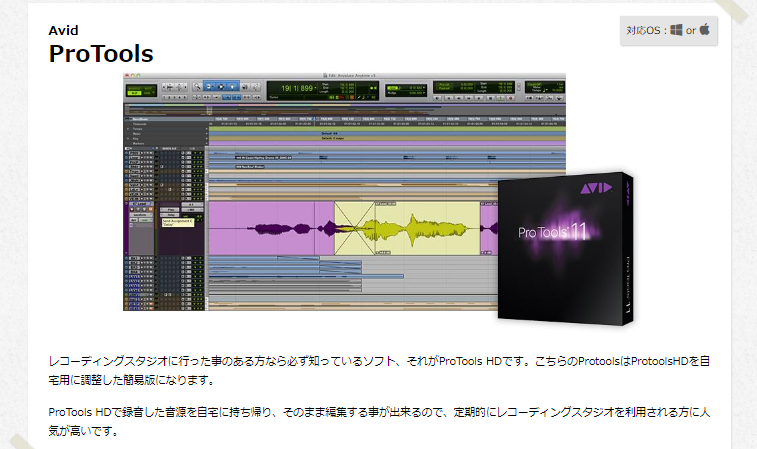This screenshot has height=449, width=757.
Task: Open the read automation mode selector
Action: tap(145, 220)
